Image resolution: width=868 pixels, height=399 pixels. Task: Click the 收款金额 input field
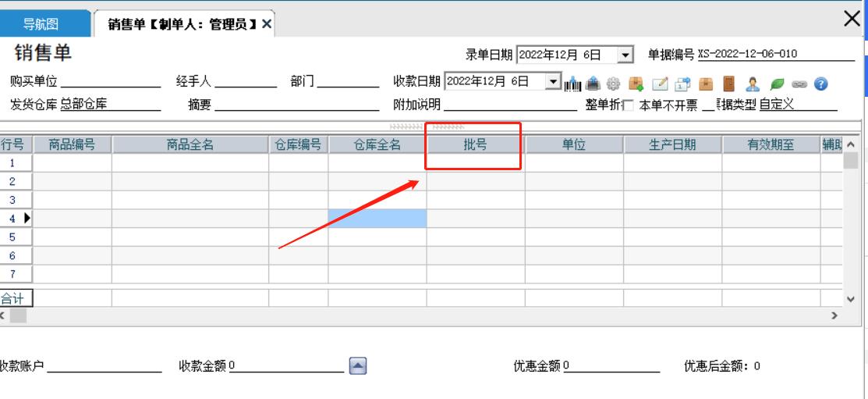287,365
